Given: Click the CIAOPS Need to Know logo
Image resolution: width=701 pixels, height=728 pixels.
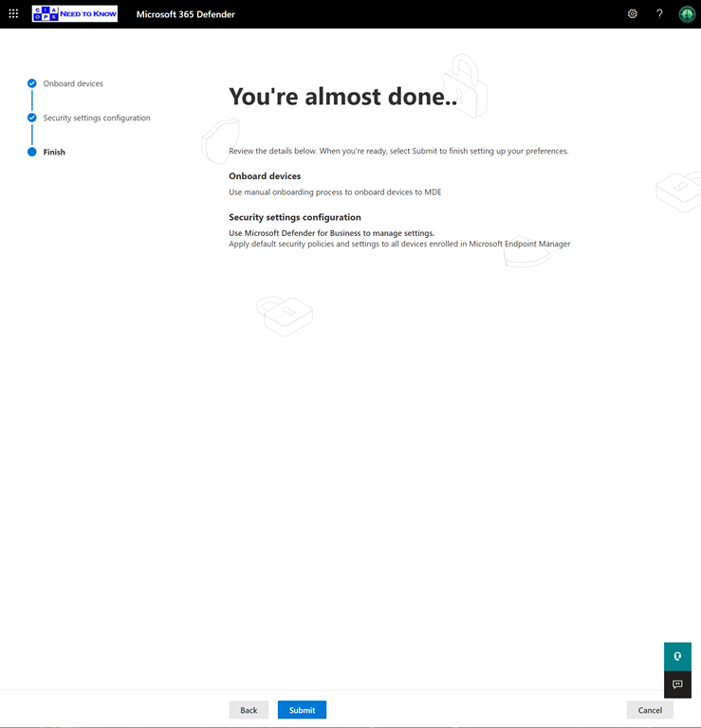Looking at the screenshot, I should [75, 14].
